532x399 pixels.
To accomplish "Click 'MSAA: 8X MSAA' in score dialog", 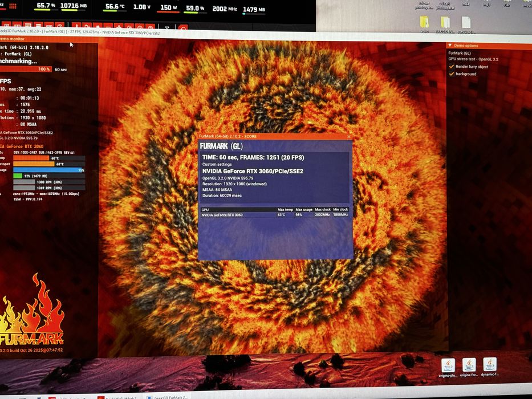I will [x=217, y=190].
